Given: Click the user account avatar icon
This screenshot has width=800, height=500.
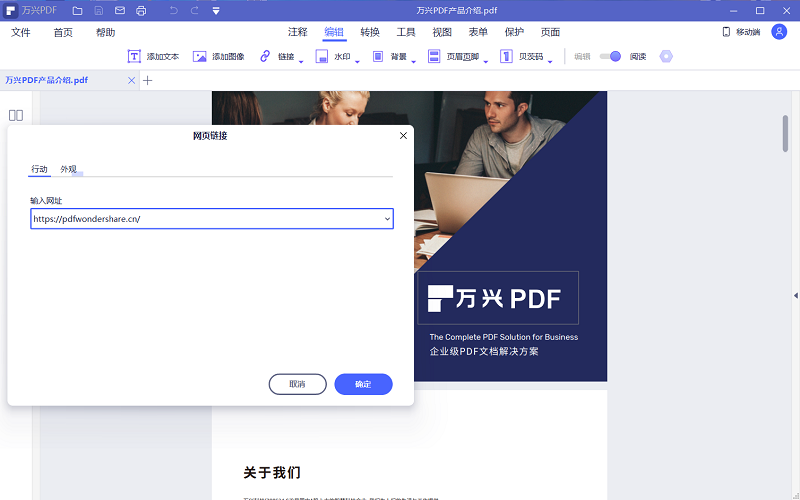Looking at the screenshot, I should coord(779,32).
